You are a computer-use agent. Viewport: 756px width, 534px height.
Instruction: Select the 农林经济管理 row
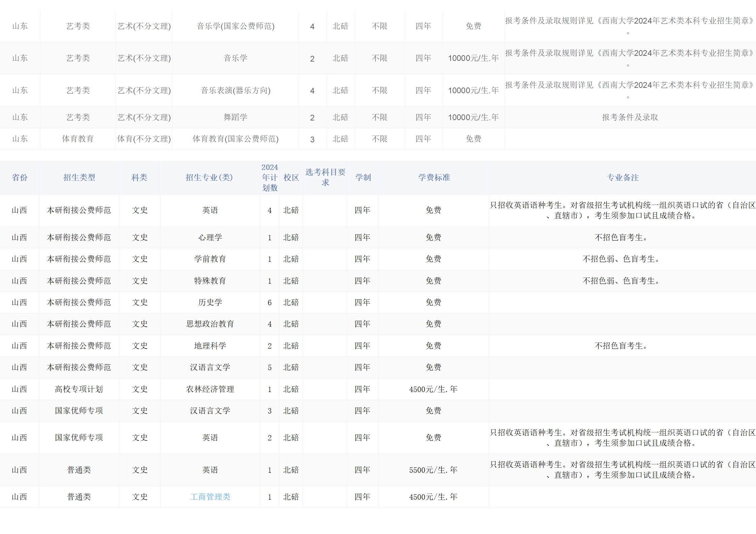point(210,389)
